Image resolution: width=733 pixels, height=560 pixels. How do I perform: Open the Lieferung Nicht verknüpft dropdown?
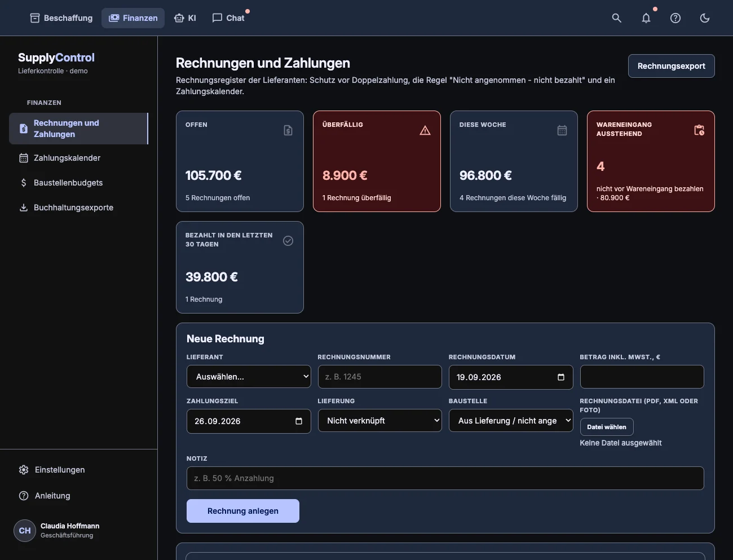pos(380,421)
